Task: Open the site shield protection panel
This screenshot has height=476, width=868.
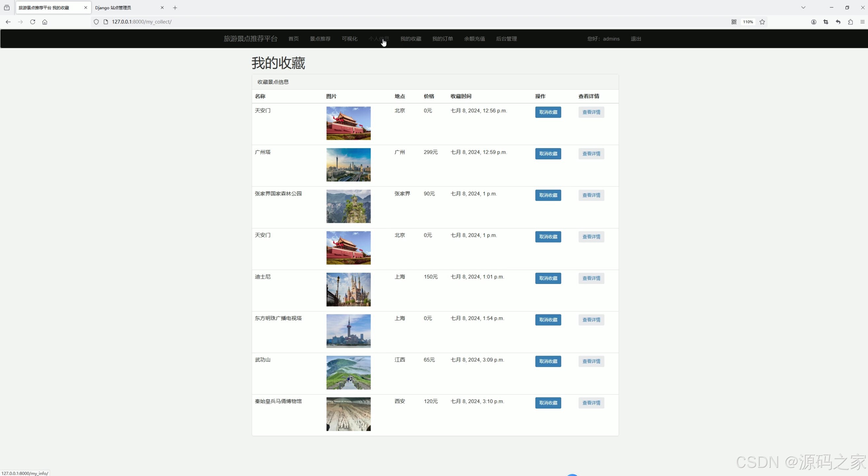Action: 96,22
